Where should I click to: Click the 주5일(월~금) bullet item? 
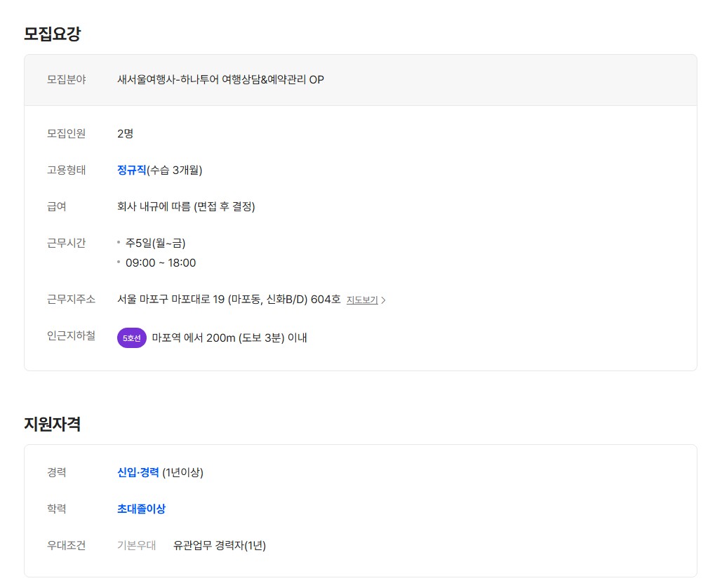pyautogui.click(x=155, y=243)
